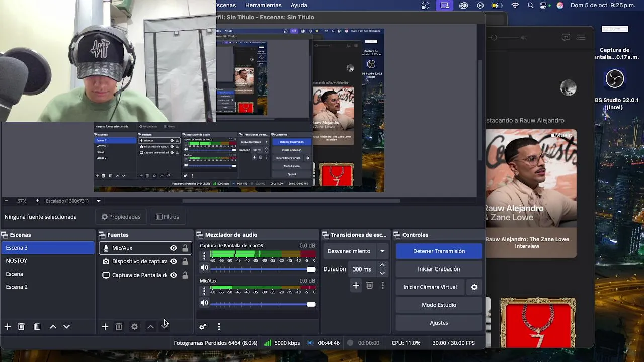Open OBS menu bar status icon
Image resolution: width=644 pixels, height=362 pixels.
click(426, 5)
